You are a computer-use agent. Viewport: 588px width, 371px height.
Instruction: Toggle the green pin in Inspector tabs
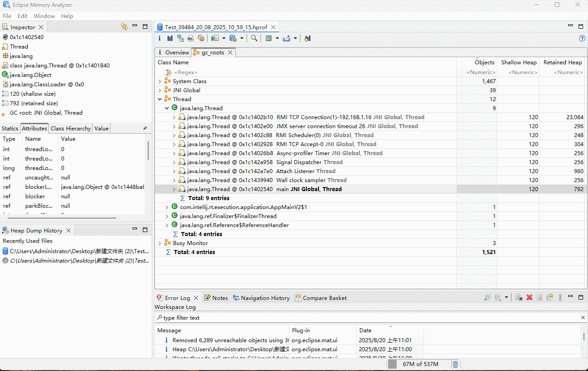coord(145,129)
